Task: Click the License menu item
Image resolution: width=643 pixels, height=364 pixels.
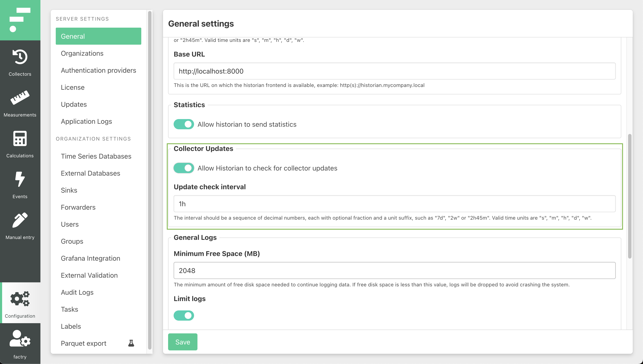Action: click(x=72, y=87)
